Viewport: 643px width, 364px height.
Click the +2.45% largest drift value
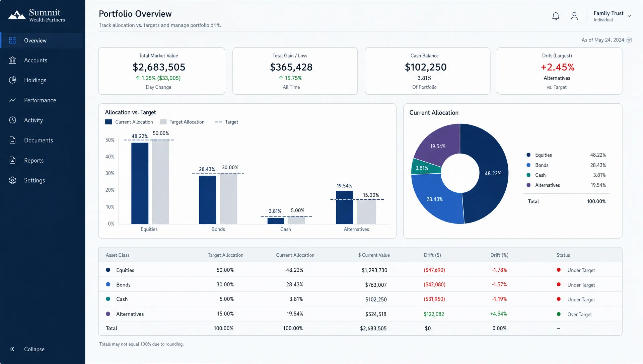(557, 67)
